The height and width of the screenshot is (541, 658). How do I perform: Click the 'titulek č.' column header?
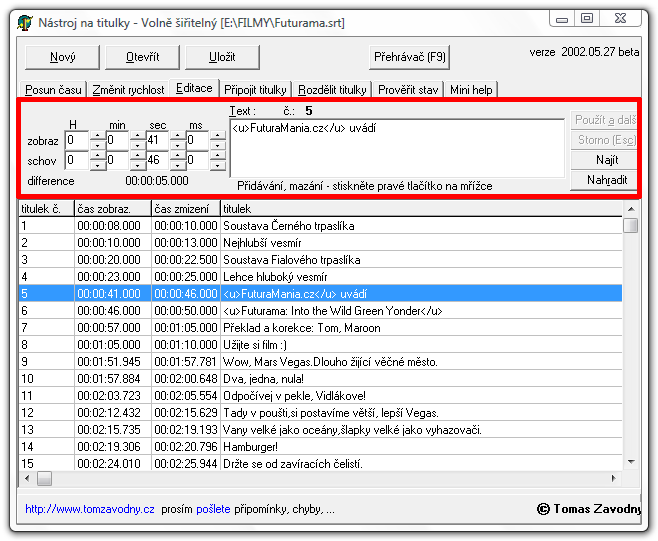click(47, 209)
